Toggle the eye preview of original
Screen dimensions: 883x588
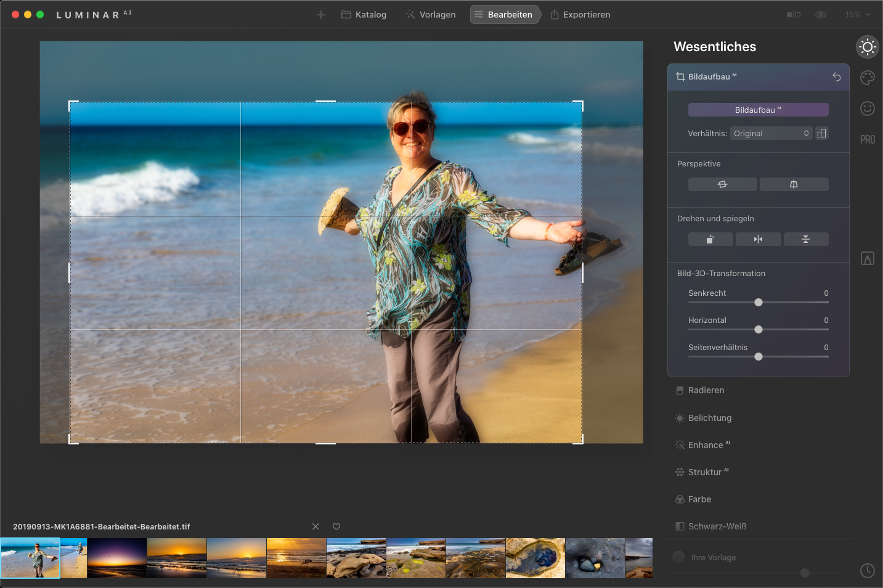pos(821,15)
